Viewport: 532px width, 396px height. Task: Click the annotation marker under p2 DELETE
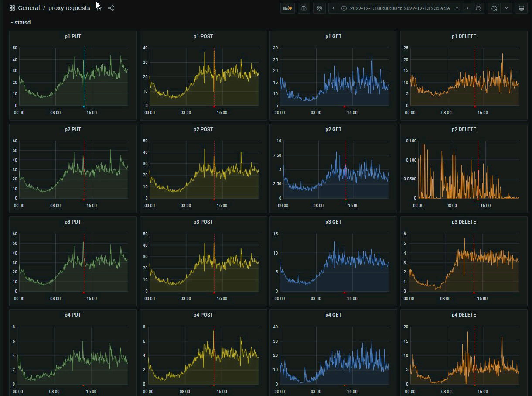(478, 199)
